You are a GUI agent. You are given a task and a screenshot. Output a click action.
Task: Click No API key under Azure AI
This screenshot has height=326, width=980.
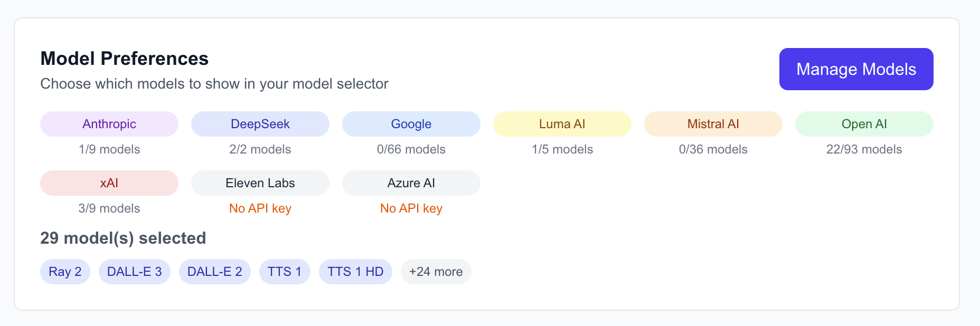pyautogui.click(x=411, y=208)
